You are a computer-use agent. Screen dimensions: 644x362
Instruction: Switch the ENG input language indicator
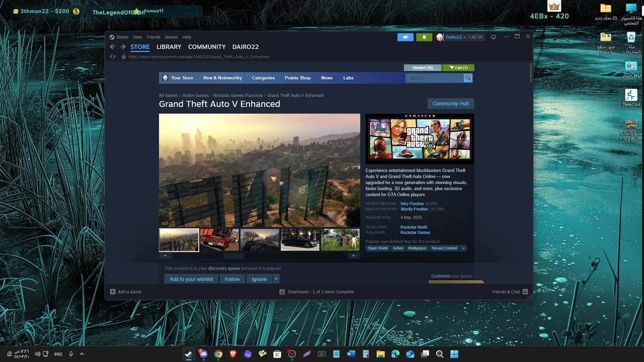(58, 354)
